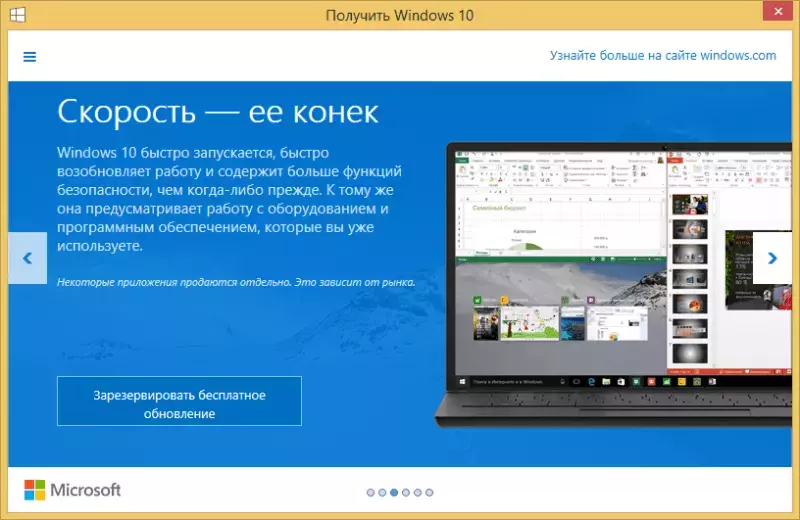
Task: Click the heading 'Скорость — ее конек'
Action: [218, 112]
